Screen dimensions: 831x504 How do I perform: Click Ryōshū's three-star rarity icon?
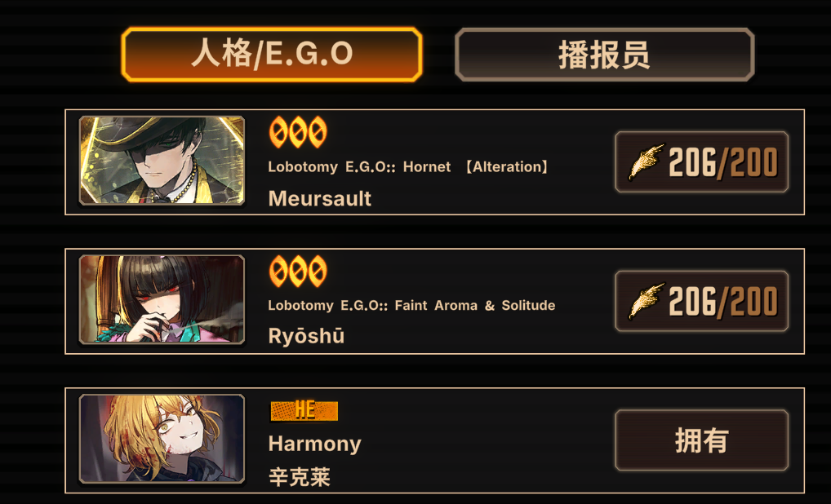(299, 271)
